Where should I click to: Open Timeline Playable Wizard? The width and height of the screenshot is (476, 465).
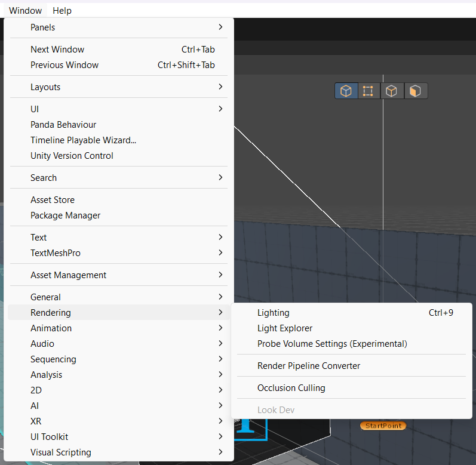119,140
